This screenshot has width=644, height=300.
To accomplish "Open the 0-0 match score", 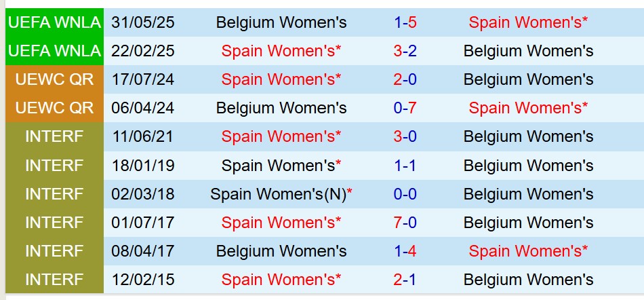I will pyautogui.click(x=405, y=193).
